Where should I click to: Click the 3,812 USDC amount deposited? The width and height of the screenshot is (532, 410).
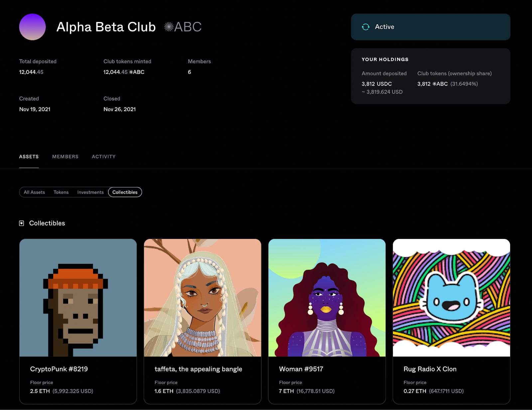pyautogui.click(x=377, y=84)
